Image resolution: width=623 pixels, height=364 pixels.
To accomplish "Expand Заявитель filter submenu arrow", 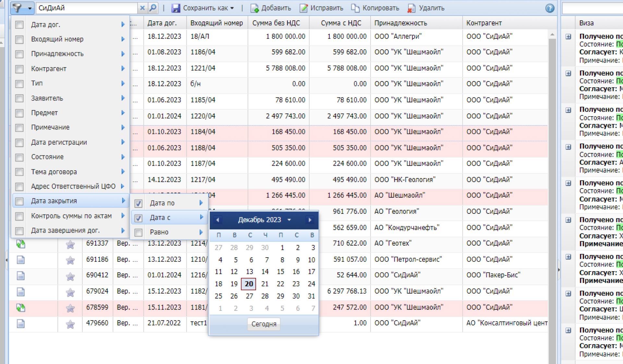I will point(123,98).
